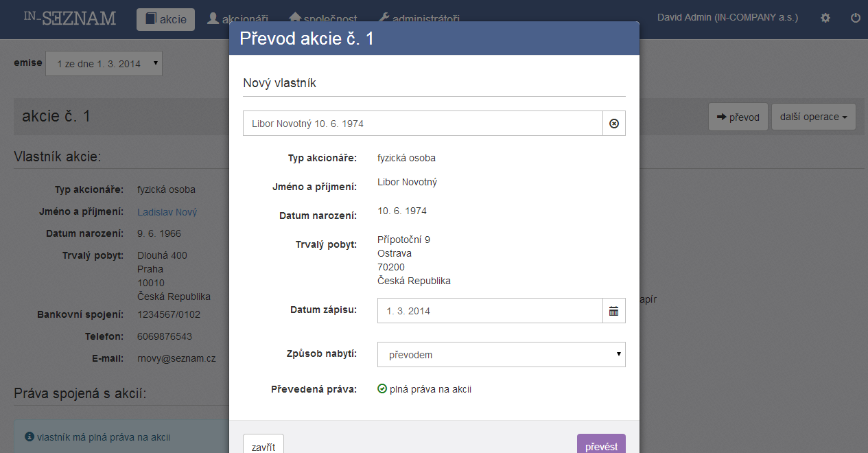Open the administrátoři menu item

419,19
